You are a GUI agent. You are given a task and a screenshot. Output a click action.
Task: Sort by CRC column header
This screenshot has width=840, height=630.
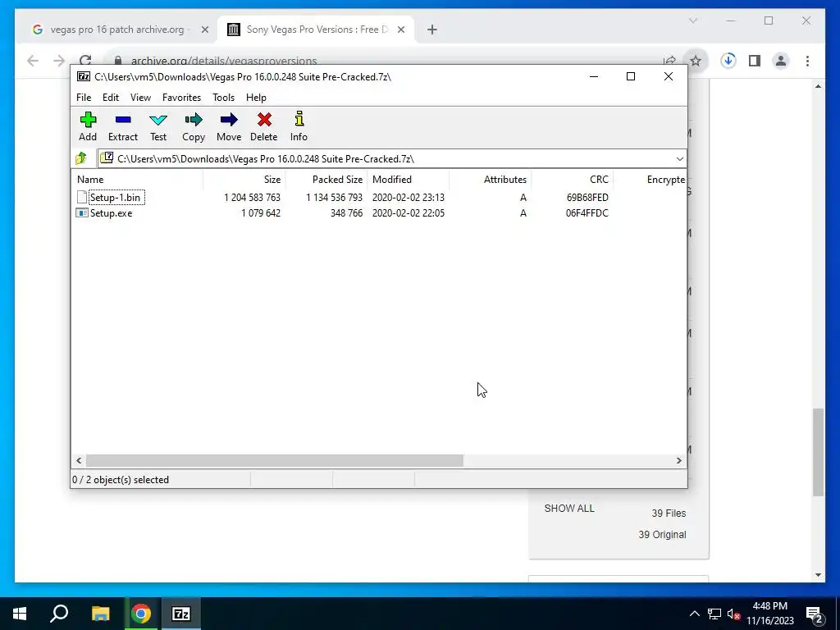pyautogui.click(x=572, y=180)
